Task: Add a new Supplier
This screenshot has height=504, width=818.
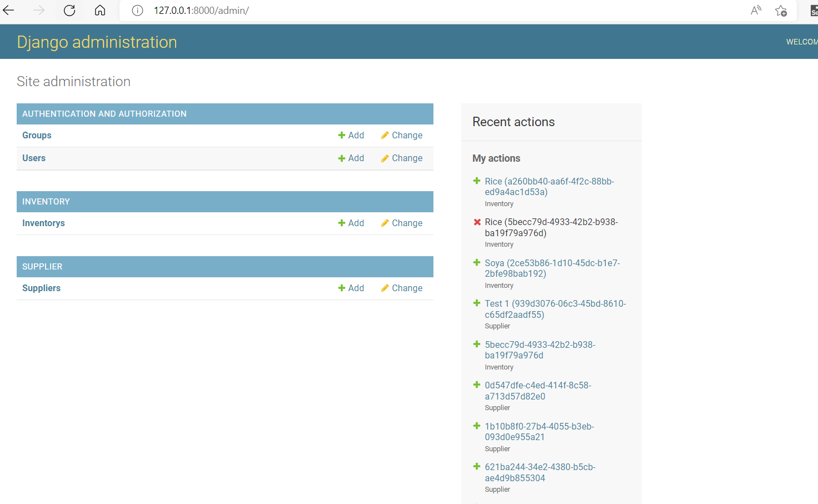Action: 351,288
